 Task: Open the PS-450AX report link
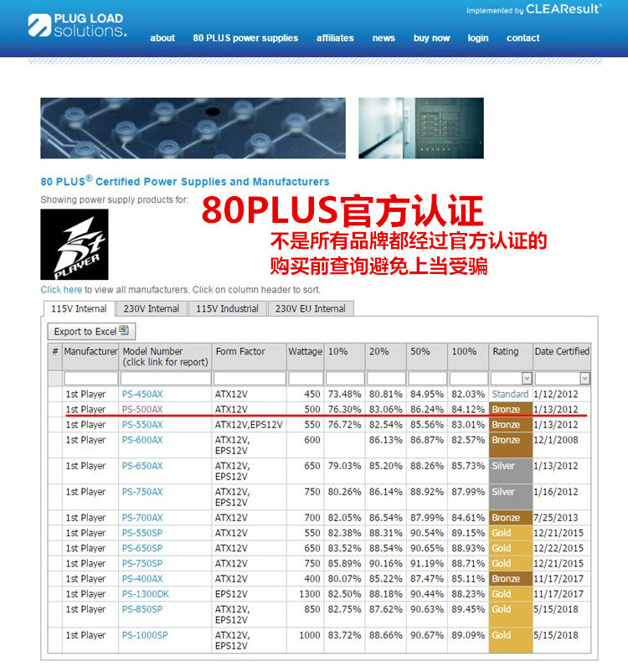click(x=142, y=394)
